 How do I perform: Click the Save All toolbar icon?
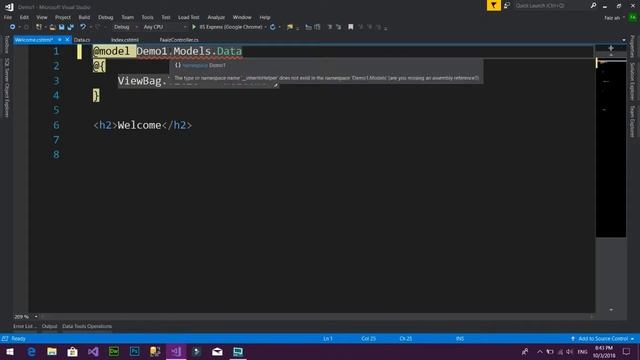(x=70, y=27)
